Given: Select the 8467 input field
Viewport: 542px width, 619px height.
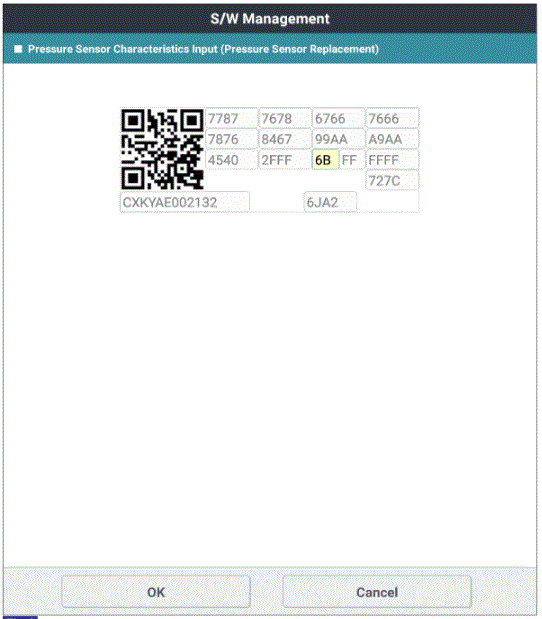Looking at the screenshot, I should pyautogui.click(x=285, y=139).
